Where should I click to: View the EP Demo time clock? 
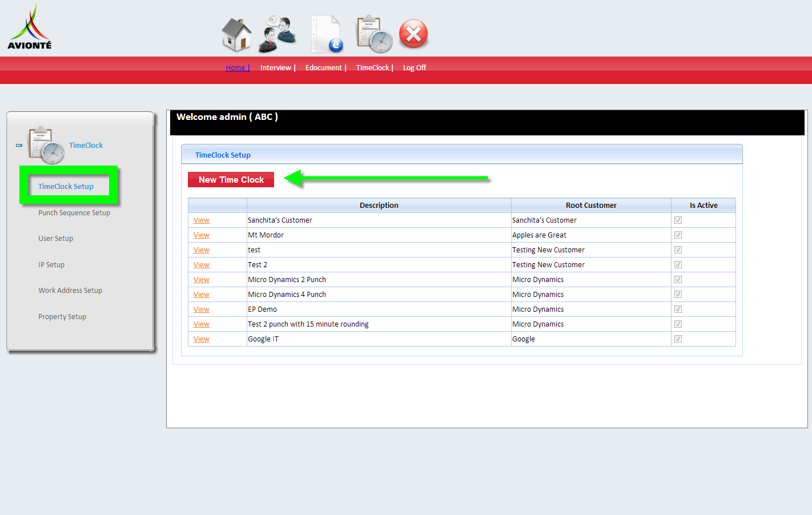[x=202, y=309]
